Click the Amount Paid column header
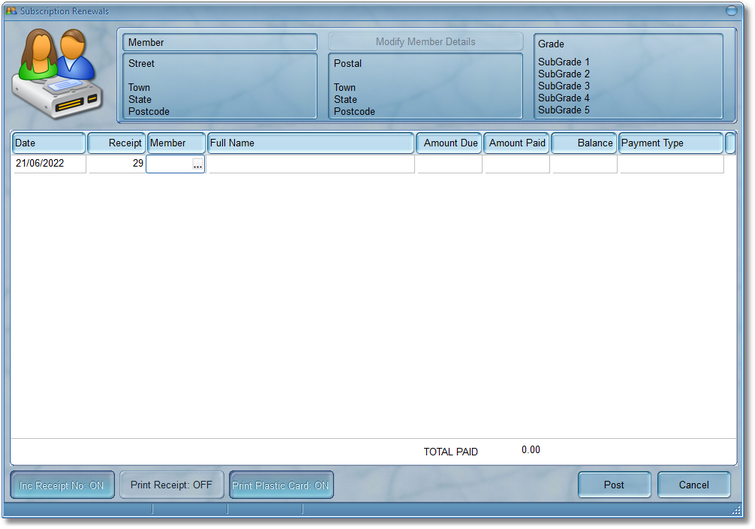Image resolution: width=755 pixels, height=529 pixels. [517, 143]
